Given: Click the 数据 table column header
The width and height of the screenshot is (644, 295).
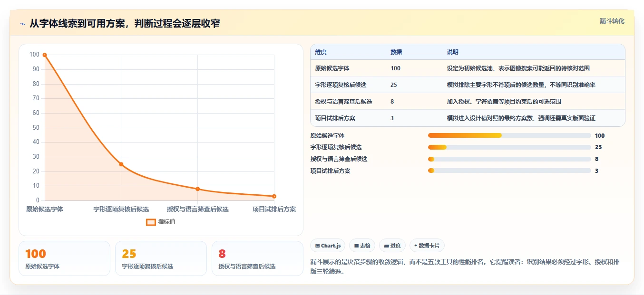Looking at the screenshot, I should pos(396,52).
